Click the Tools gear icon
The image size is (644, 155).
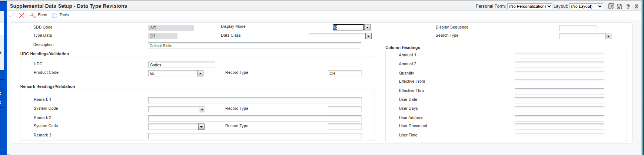pyautogui.click(x=54, y=15)
